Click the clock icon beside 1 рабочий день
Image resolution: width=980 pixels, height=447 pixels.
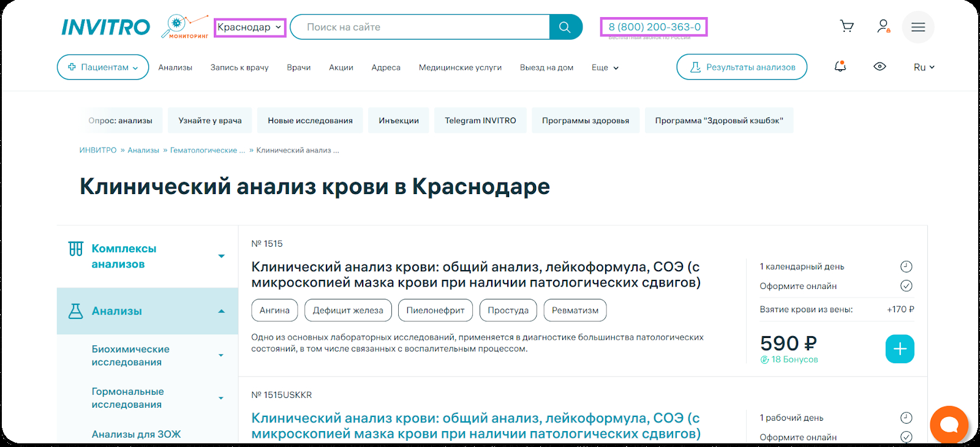[x=907, y=418]
